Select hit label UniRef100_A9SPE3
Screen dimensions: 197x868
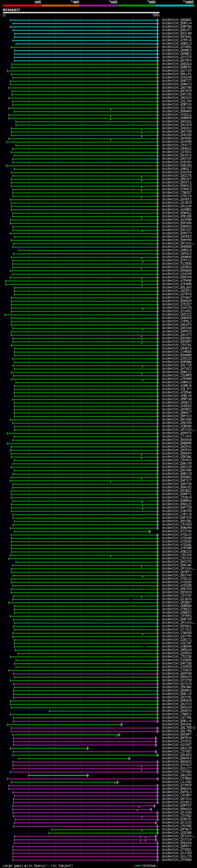[x=177, y=236]
